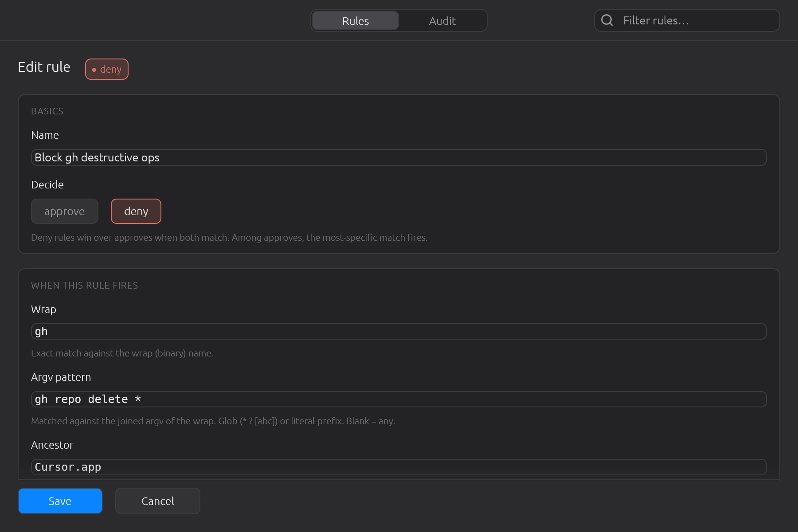
Task: Click the "Name" field label
Action: click(45, 135)
